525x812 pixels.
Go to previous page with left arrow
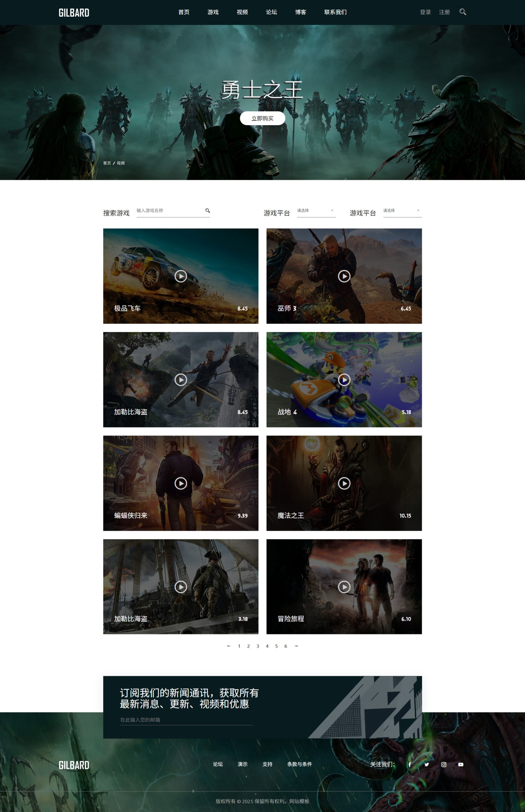[229, 646]
